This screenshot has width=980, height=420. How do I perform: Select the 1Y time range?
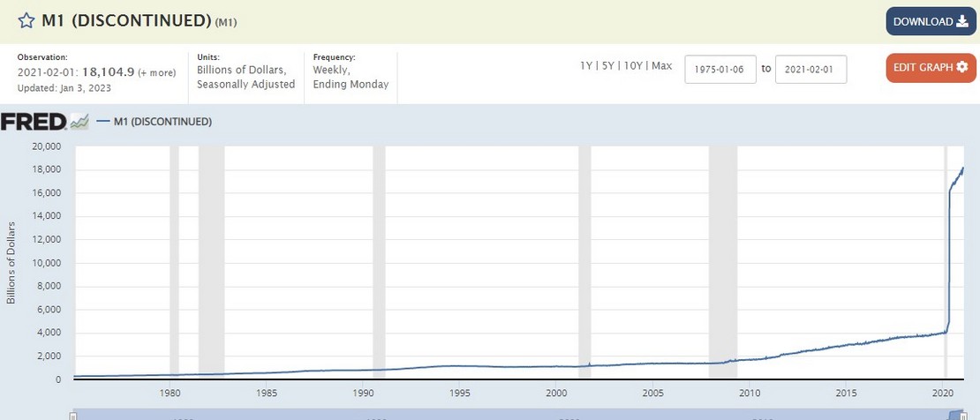(x=586, y=66)
